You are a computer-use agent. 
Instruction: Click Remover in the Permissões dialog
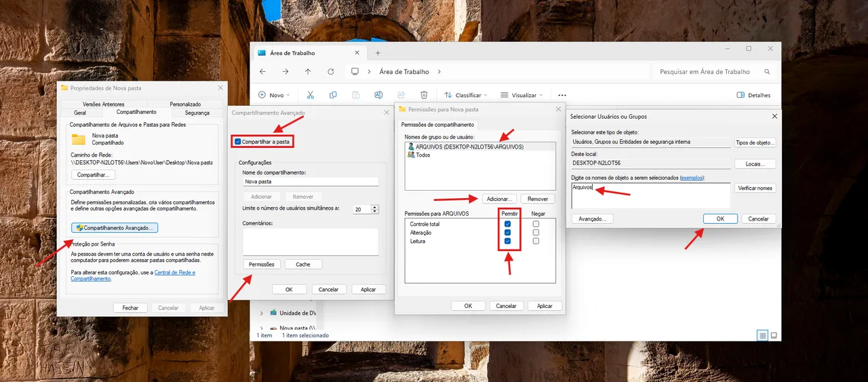(538, 199)
